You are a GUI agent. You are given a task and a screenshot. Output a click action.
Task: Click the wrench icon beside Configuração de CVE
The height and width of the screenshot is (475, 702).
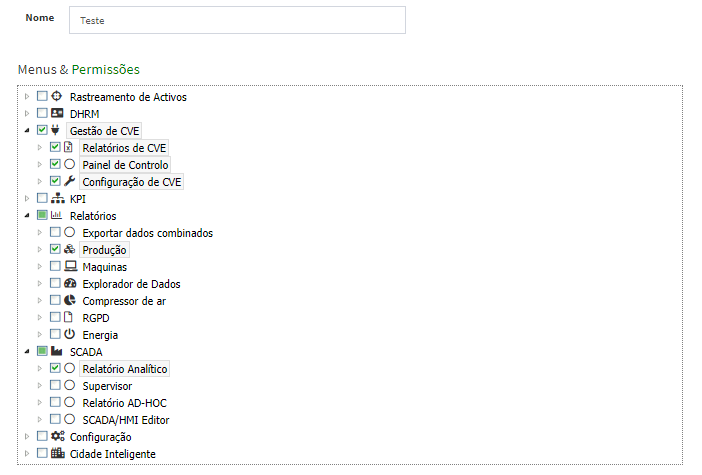point(69,182)
